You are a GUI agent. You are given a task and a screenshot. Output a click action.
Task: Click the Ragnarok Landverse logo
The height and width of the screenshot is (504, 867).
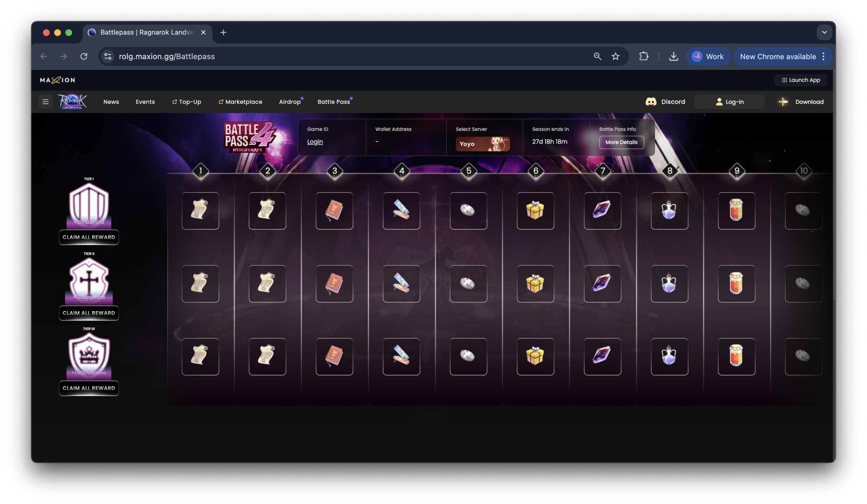coord(72,102)
